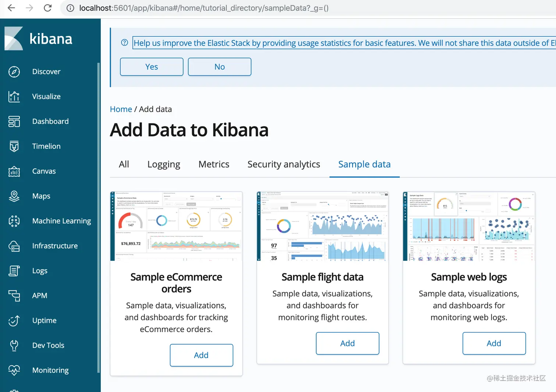Select the Security analytics tab

(284, 164)
